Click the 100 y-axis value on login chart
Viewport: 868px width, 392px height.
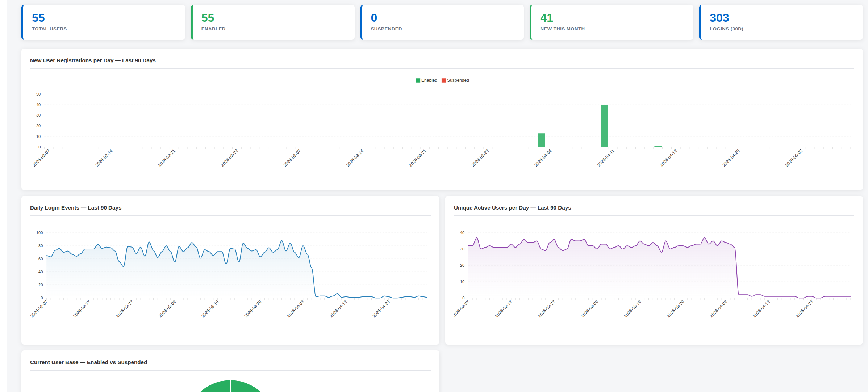pos(39,233)
